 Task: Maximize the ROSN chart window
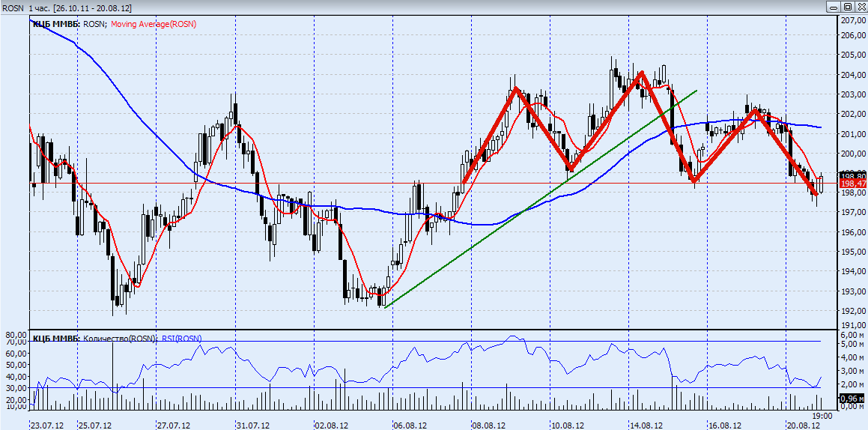847,7
